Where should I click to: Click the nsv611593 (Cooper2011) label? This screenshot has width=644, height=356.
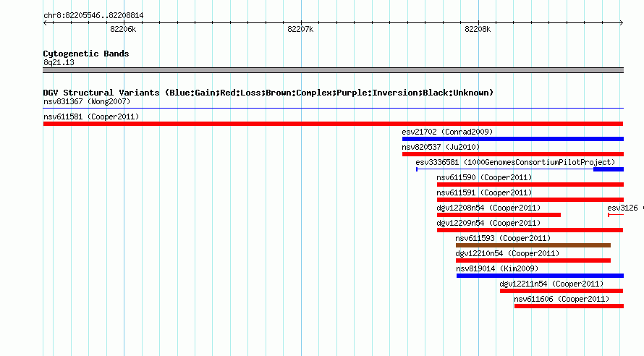click(503, 238)
